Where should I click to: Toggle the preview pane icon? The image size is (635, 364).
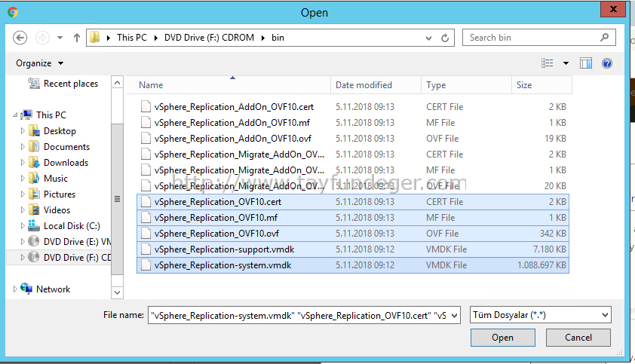coord(585,63)
